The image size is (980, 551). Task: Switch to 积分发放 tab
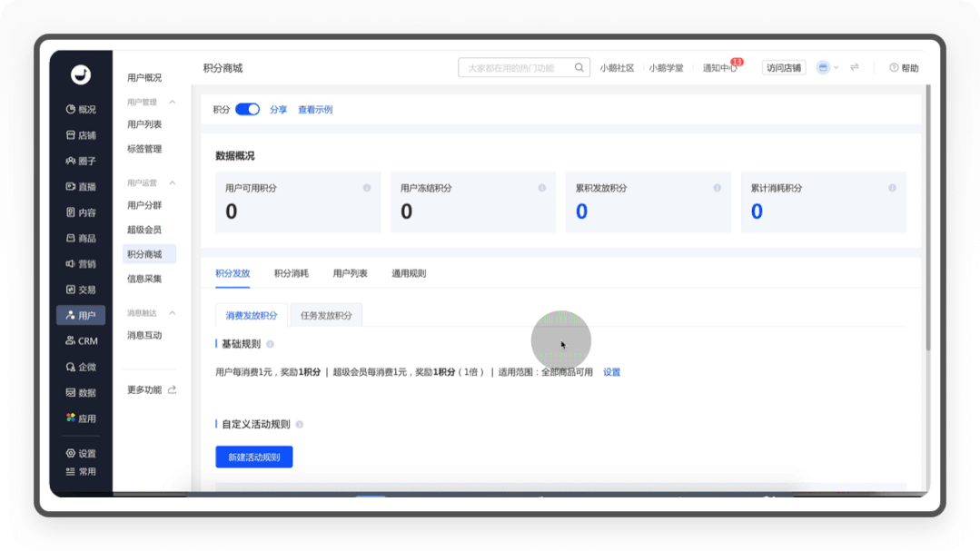click(x=233, y=273)
